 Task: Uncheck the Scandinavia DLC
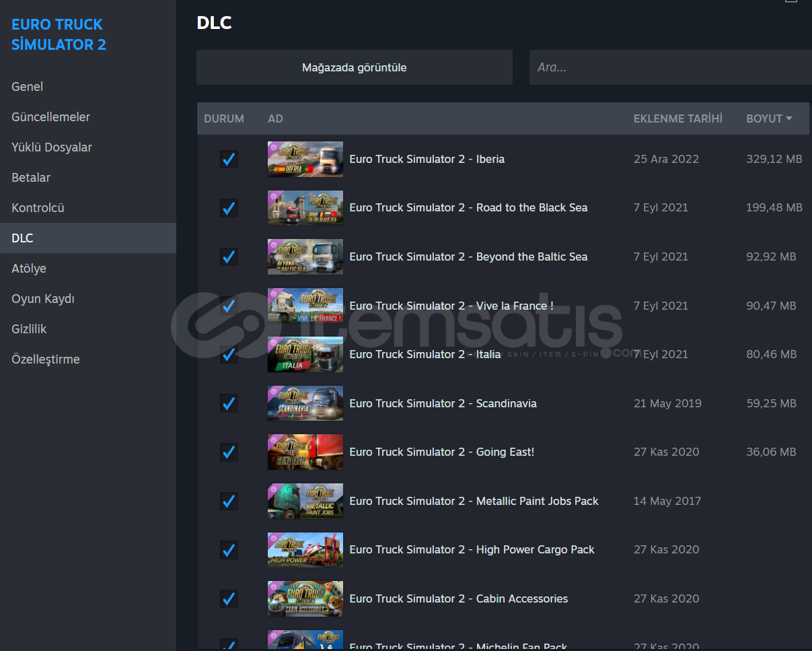[229, 403]
